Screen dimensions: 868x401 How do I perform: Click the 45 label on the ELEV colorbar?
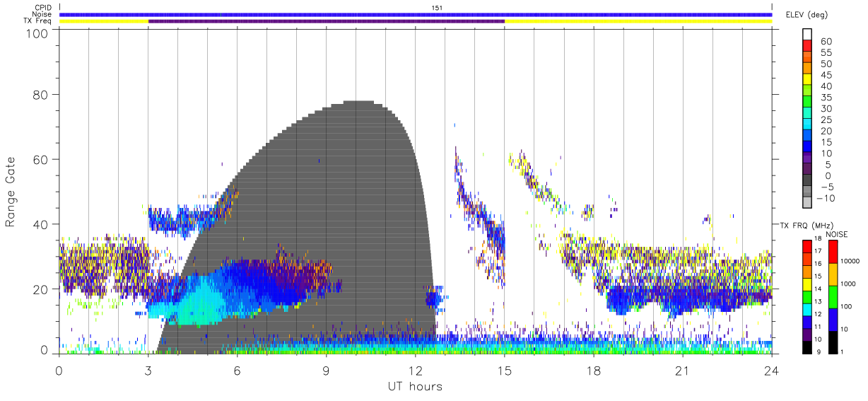click(x=826, y=75)
